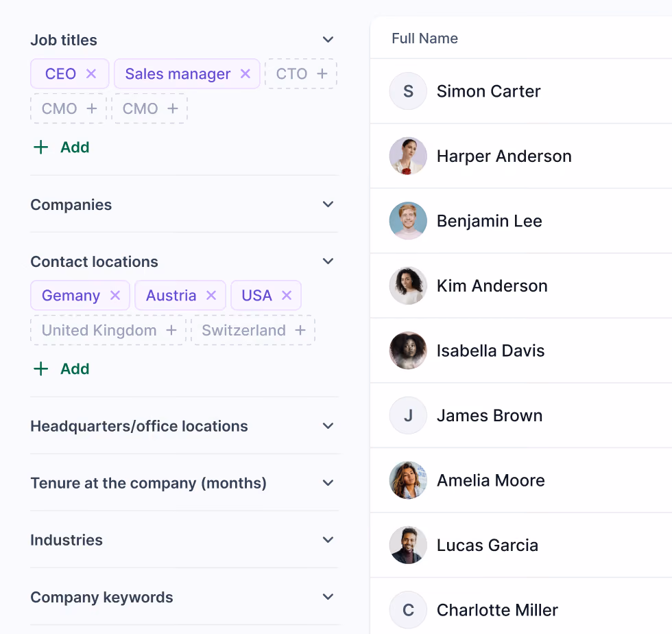Click Add under Contact locations
This screenshot has height=634, width=672.
(61, 369)
